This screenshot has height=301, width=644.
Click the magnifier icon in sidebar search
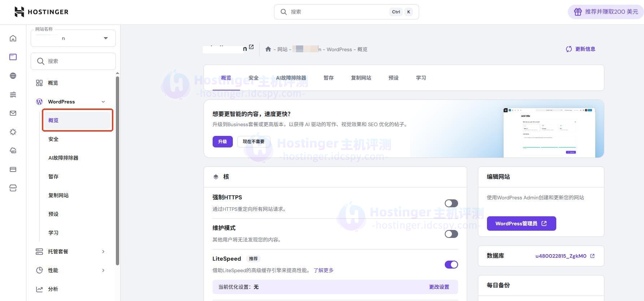(x=41, y=61)
